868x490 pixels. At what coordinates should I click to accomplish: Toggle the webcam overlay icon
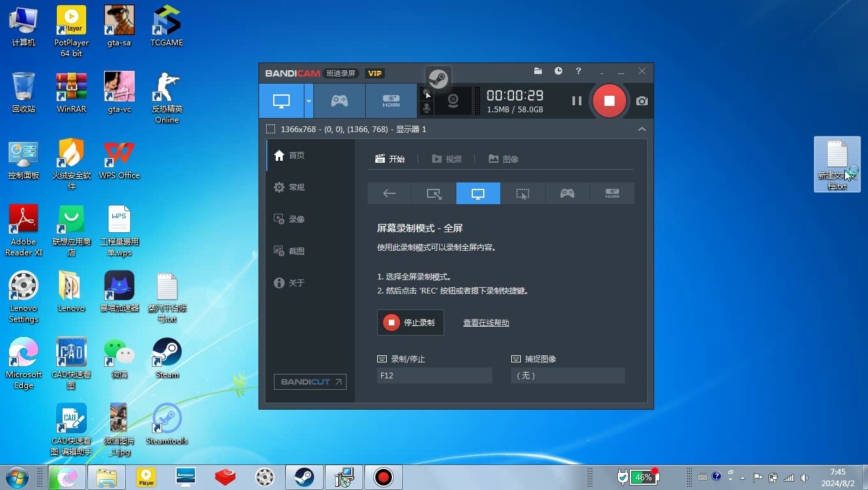pyautogui.click(x=453, y=101)
